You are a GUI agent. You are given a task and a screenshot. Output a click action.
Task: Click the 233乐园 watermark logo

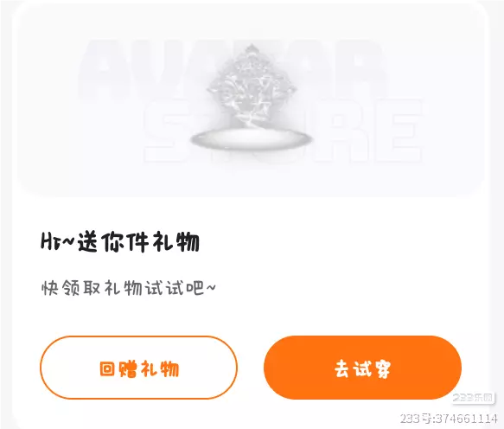[473, 398]
